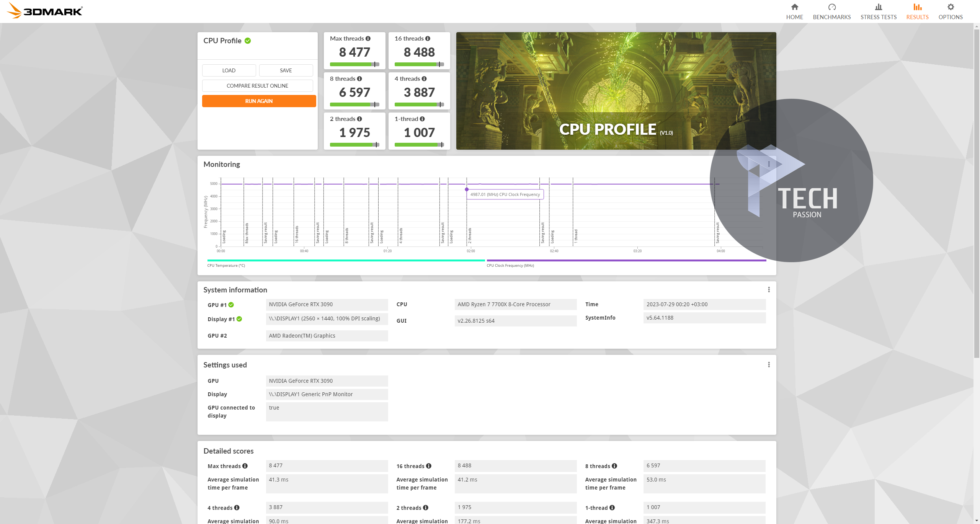Click info icon next to Max threads score

(x=368, y=39)
